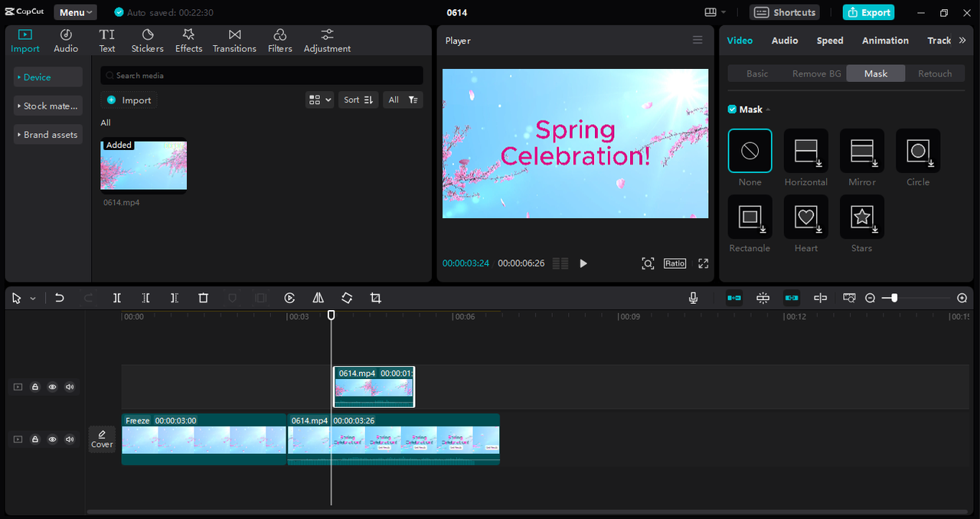Viewport: 980px width, 519px height.
Task: Click the microphone record voiceover icon
Action: coord(693,298)
